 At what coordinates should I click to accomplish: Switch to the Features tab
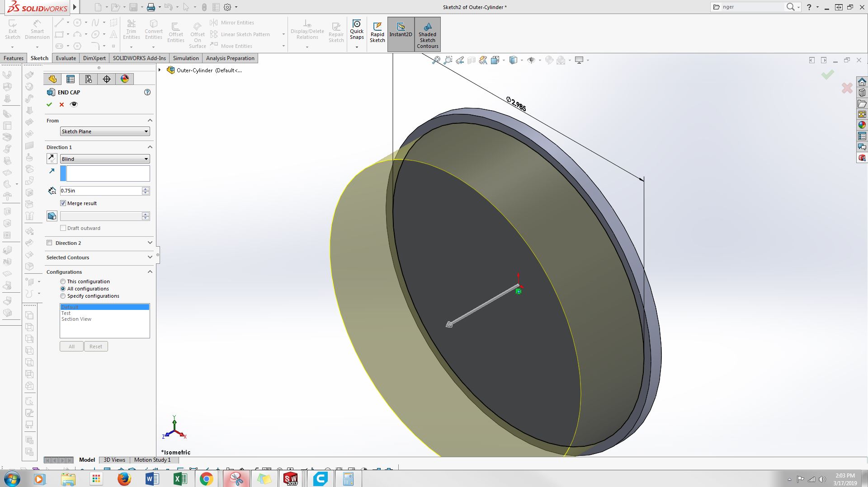click(x=14, y=58)
